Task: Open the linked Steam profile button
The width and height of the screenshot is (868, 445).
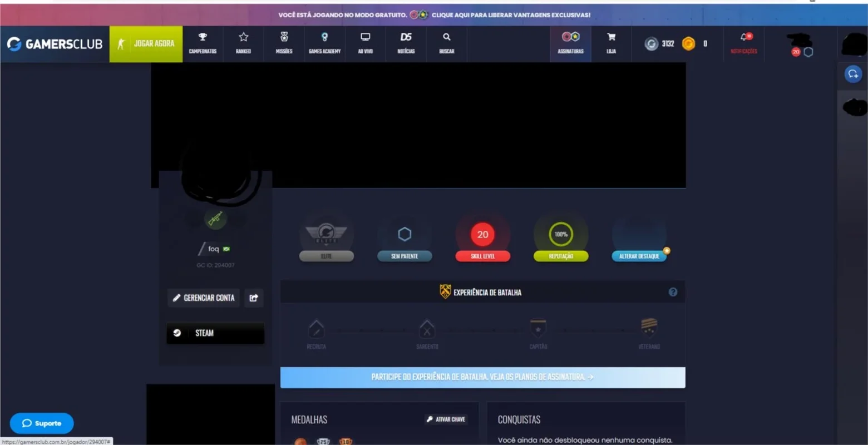Action: pos(215,333)
